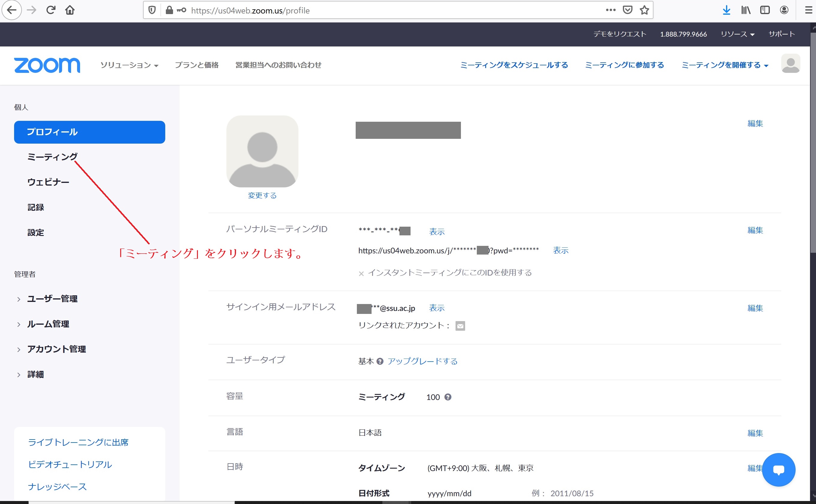This screenshot has height=504, width=816.
Task: Toggle the browser sidebar icon
Action: (x=765, y=10)
